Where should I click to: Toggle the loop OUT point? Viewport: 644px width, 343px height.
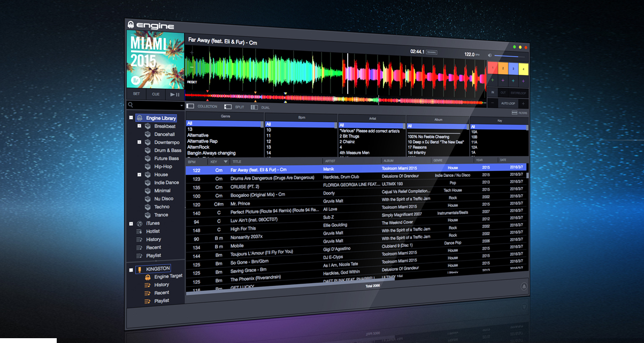502,93
